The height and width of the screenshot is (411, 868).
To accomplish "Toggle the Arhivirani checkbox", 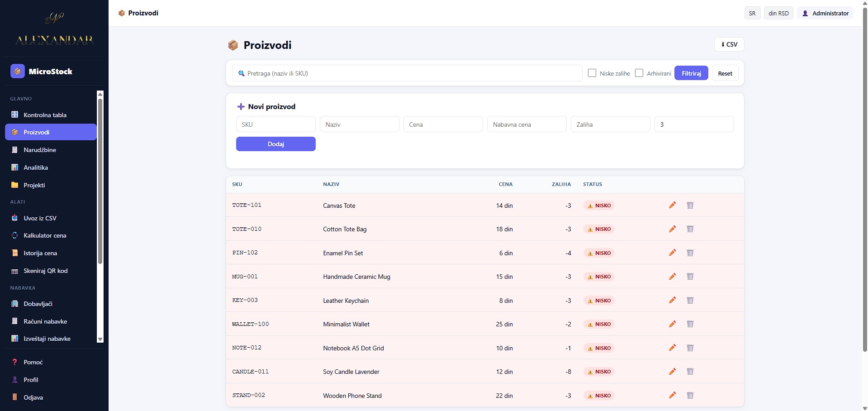I will point(639,73).
